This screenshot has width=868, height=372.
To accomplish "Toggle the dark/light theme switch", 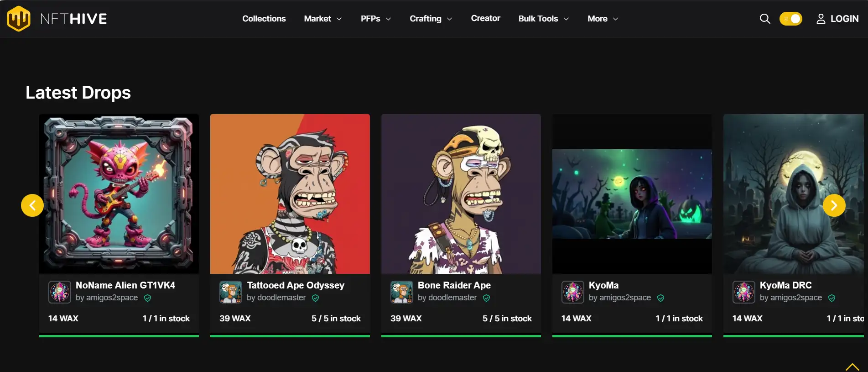I will coord(790,19).
